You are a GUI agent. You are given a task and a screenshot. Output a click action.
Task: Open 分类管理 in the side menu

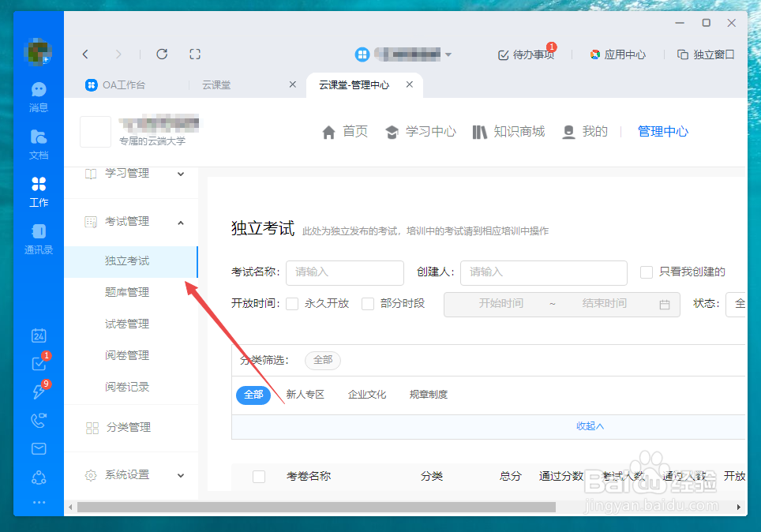pos(129,427)
